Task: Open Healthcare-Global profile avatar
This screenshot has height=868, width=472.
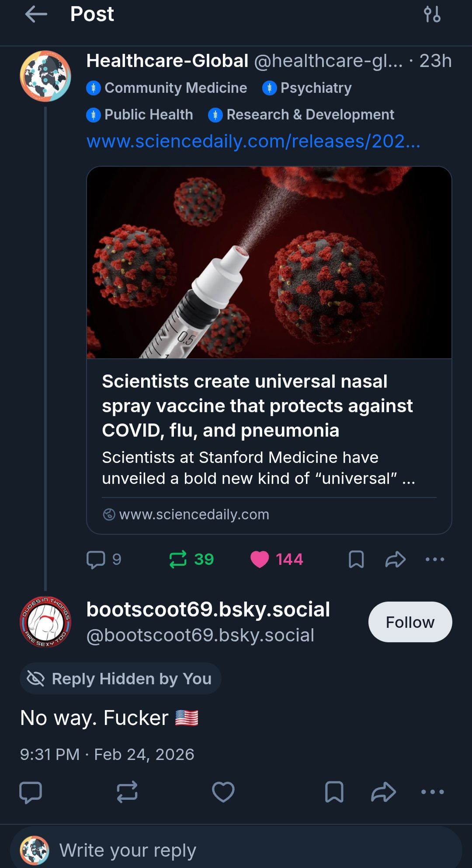Action: [x=45, y=76]
